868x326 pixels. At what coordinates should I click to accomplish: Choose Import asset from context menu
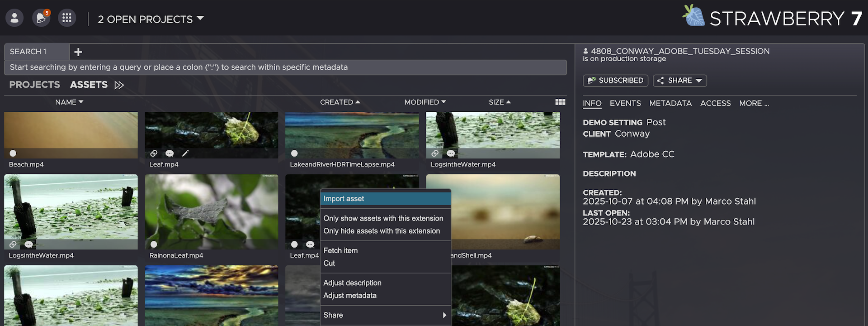pos(385,199)
